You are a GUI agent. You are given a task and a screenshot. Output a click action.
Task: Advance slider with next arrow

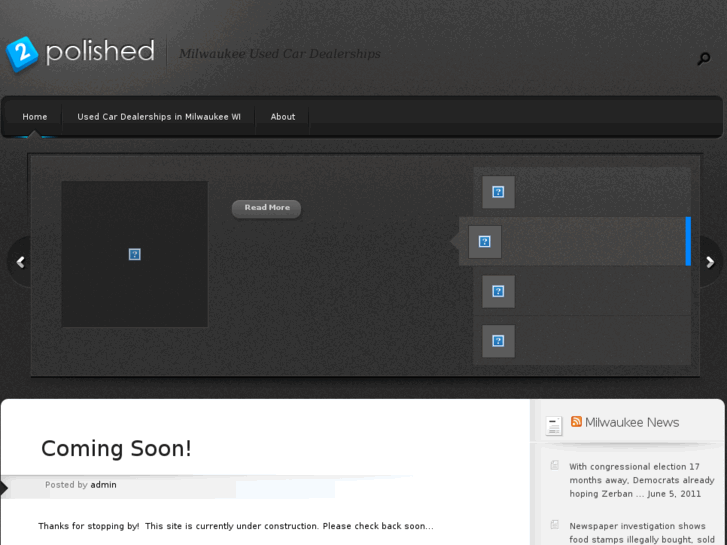710,263
